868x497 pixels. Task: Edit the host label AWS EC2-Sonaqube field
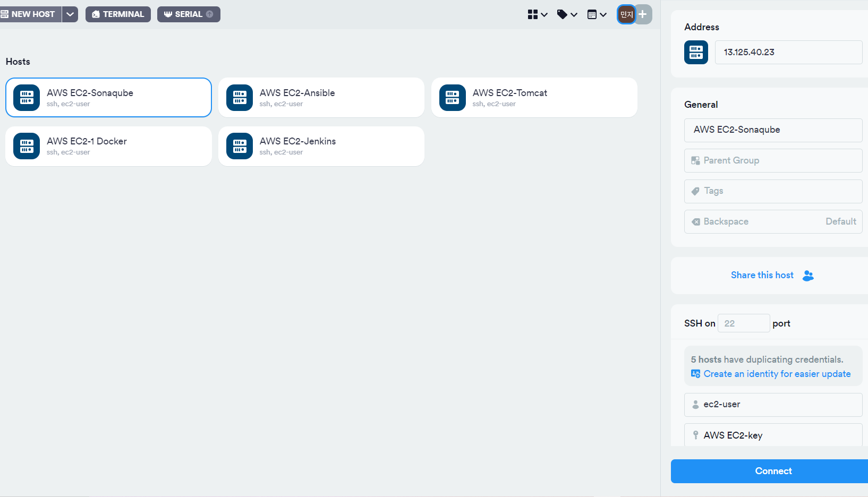click(773, 130)
